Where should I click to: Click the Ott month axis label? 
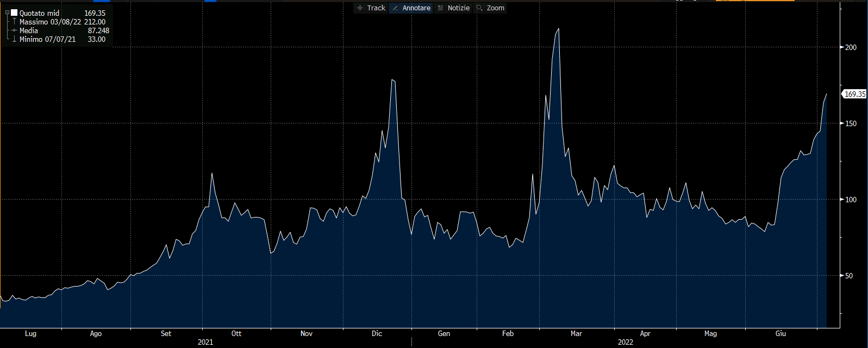(236, 333)
